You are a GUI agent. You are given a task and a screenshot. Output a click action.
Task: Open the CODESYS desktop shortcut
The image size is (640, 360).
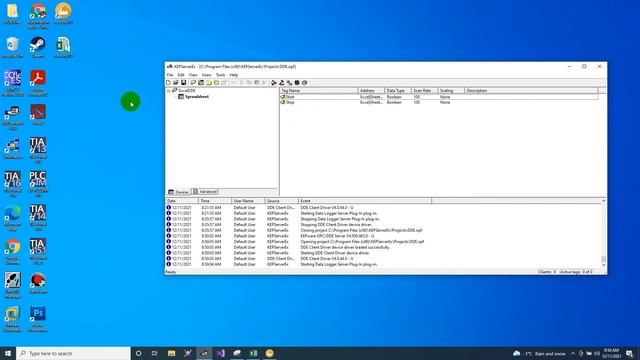click(x=12, y=83)
